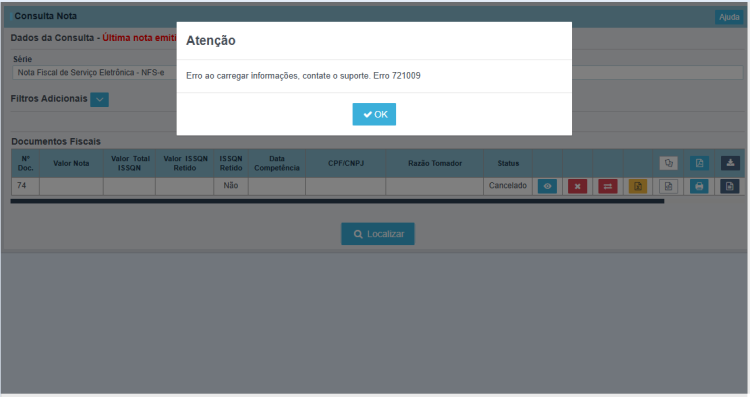Click the dark navy file icon in row 74
This screenshot has width=750, height=397.
tap(729, 186)
